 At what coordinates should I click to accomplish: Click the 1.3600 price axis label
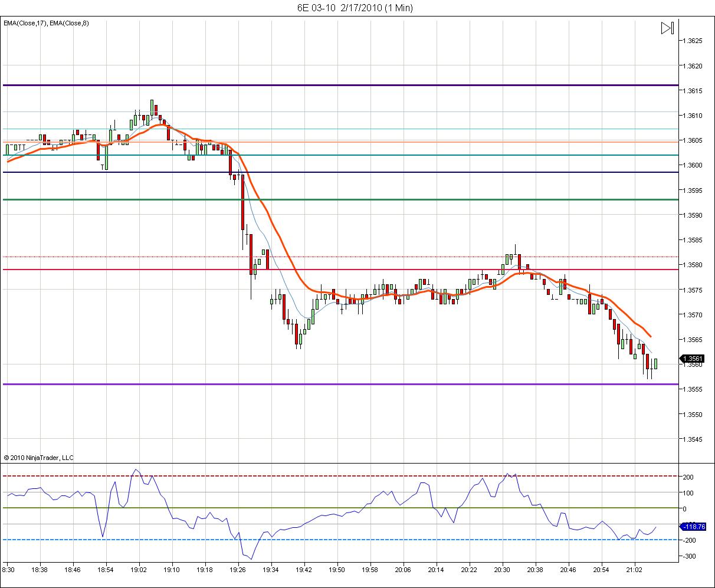(693, 165)
